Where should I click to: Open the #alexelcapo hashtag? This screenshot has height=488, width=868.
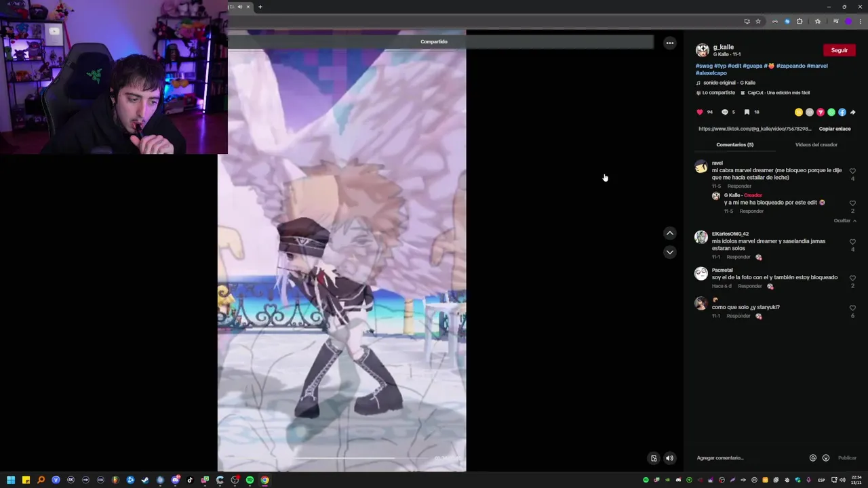pos(711,73)
